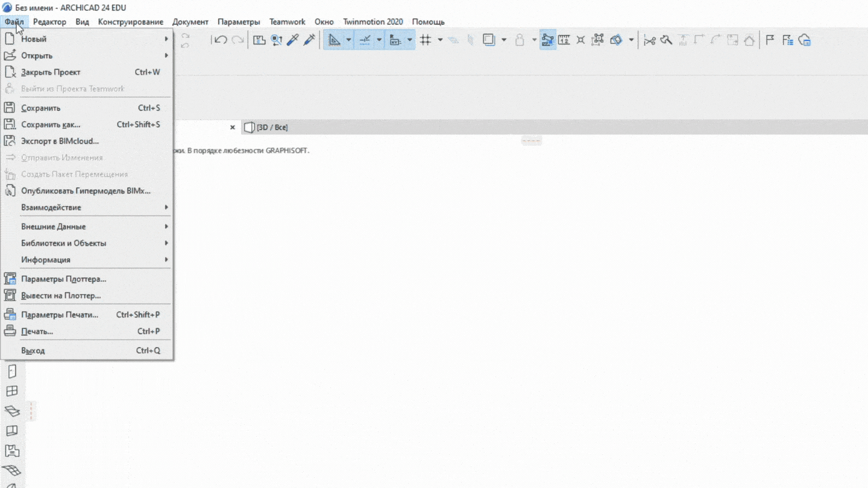Click Печать... in the file menu
Viewport: 868px width, 488px height.
(37, 331)
